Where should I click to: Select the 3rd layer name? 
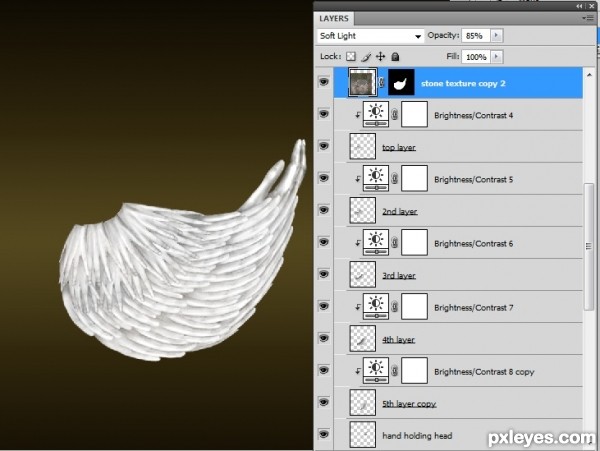pyautogui.click(x=399, y=275)
